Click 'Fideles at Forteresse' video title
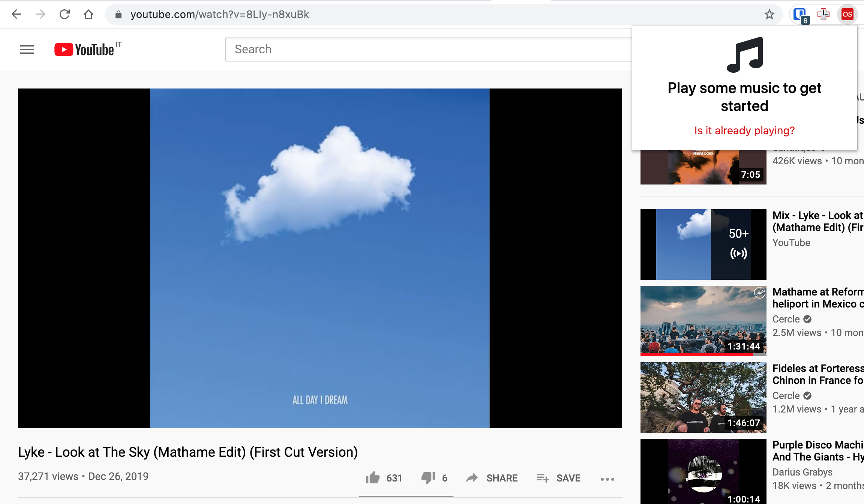The height and width of the screenshot is (504, 864). pos(818,374)
